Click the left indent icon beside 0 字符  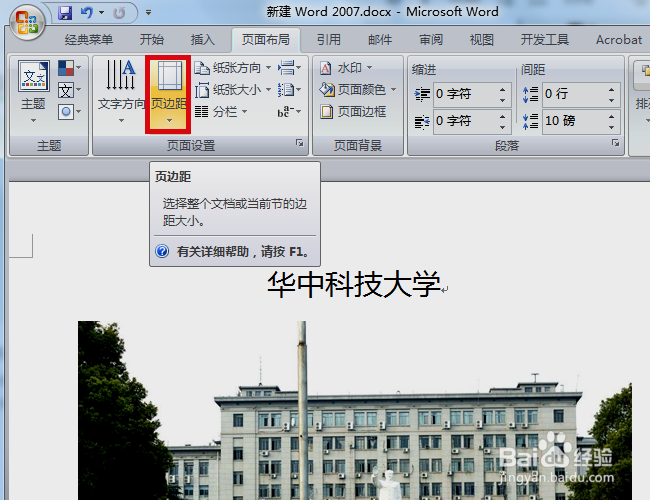tap(422, 95)
